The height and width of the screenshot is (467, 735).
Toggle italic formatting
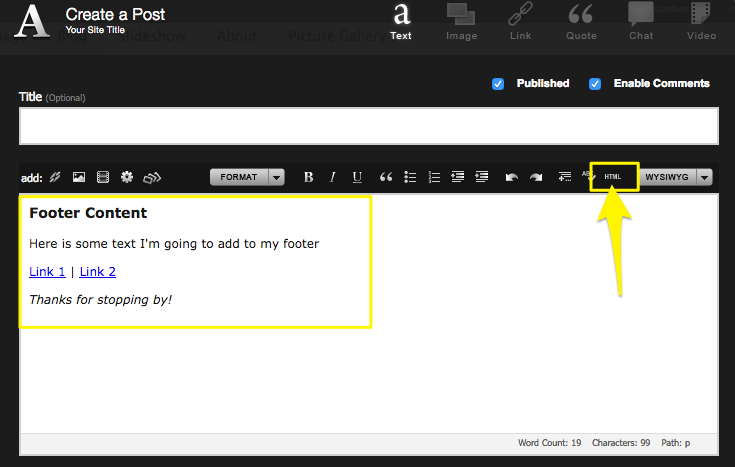(333, 177)
